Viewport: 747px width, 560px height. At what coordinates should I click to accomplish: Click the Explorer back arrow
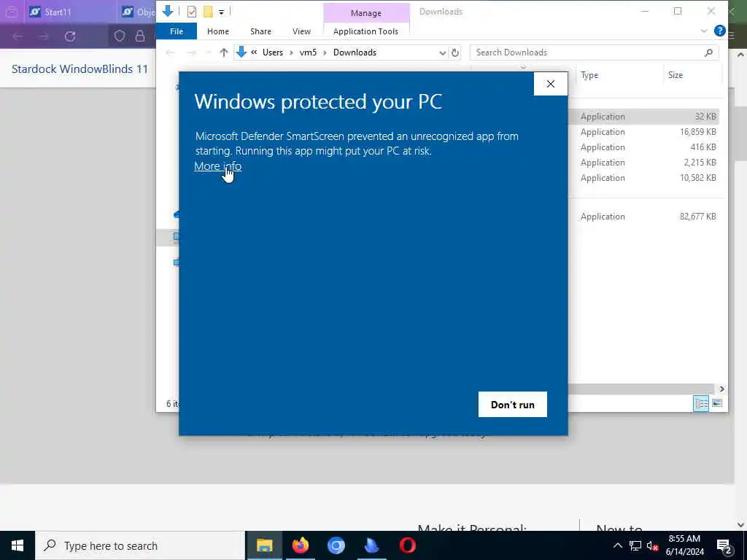coord(170,52)
